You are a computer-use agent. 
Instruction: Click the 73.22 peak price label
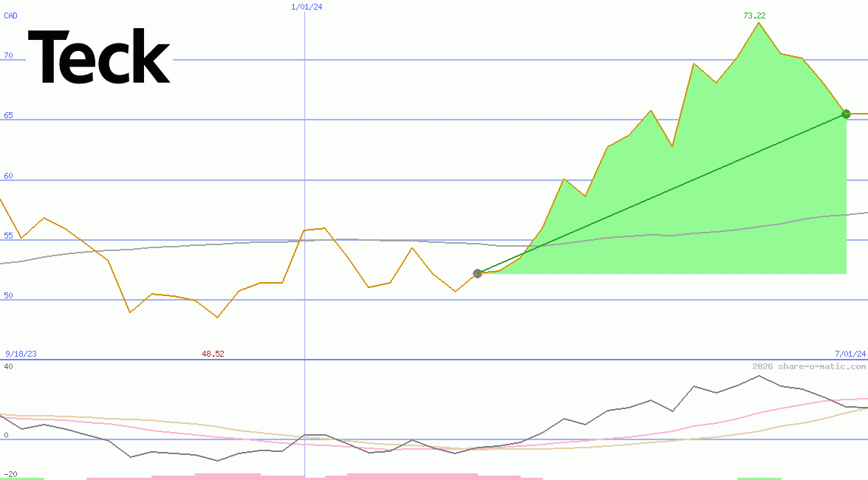click(x=754, y=16)
